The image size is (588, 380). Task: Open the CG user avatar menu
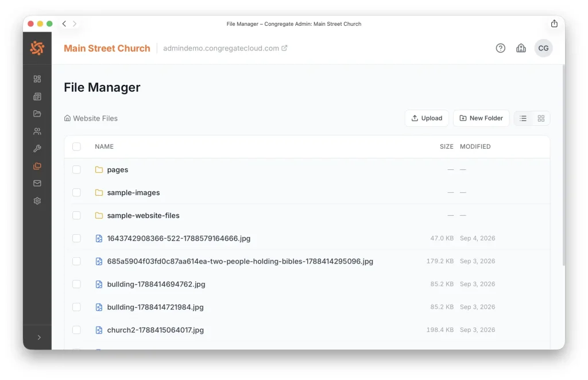tap(543, 48)
